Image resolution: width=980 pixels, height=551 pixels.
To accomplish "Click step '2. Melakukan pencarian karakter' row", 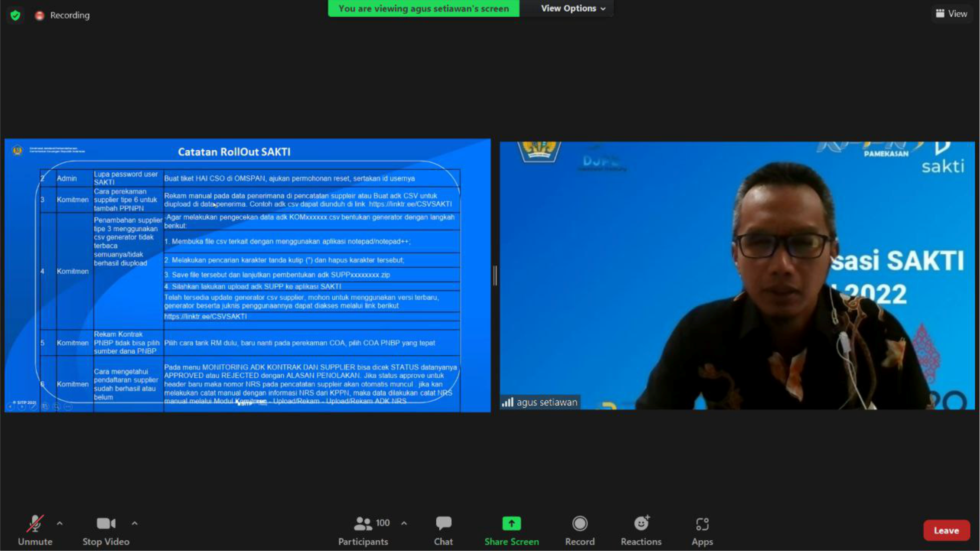I will (312, 260).
